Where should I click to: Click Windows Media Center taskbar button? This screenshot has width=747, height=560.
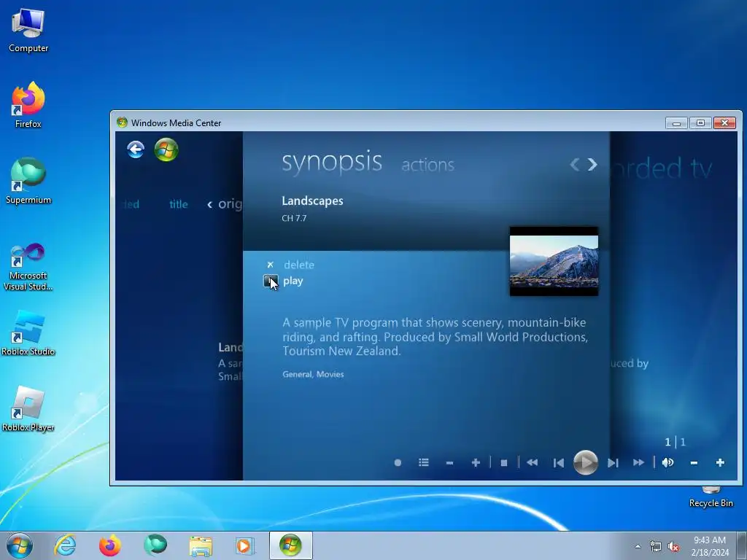[290, 545]
